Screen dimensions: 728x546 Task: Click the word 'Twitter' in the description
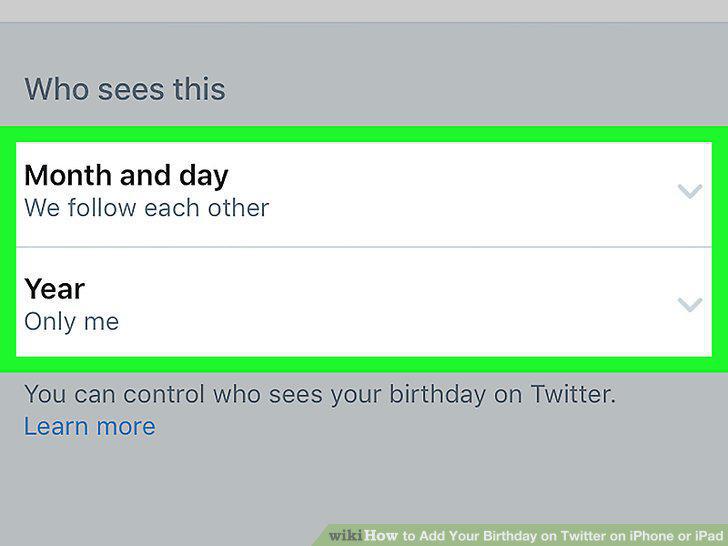click(573, 394)
